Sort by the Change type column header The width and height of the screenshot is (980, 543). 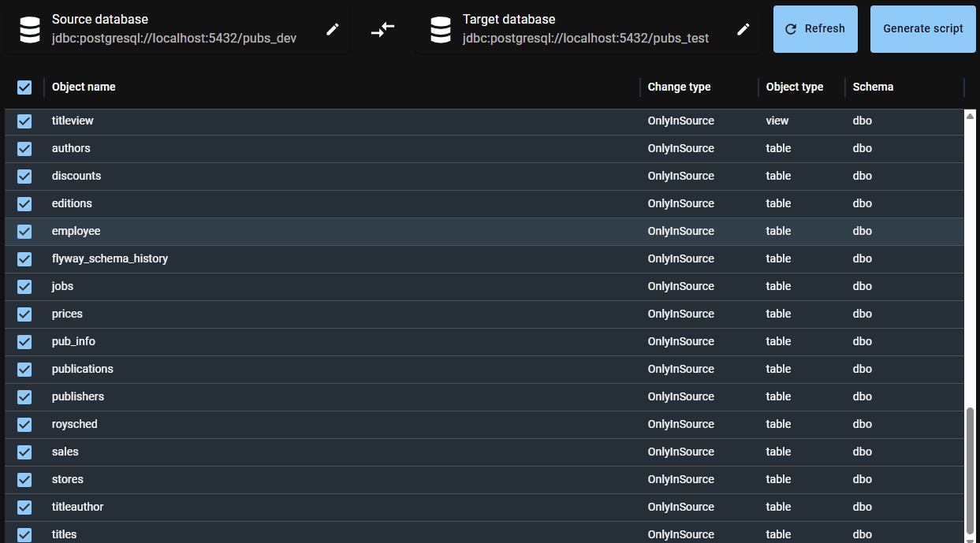click(679, 87)
